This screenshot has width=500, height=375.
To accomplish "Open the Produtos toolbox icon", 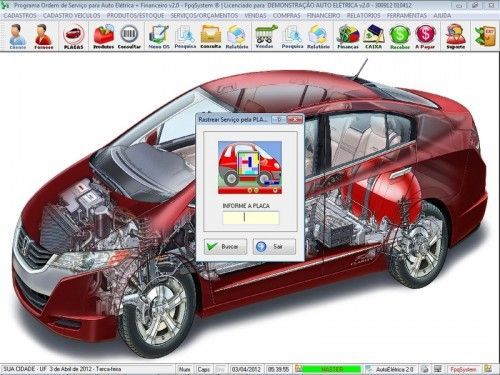I will pyautogui.click(x=103, y=37).
